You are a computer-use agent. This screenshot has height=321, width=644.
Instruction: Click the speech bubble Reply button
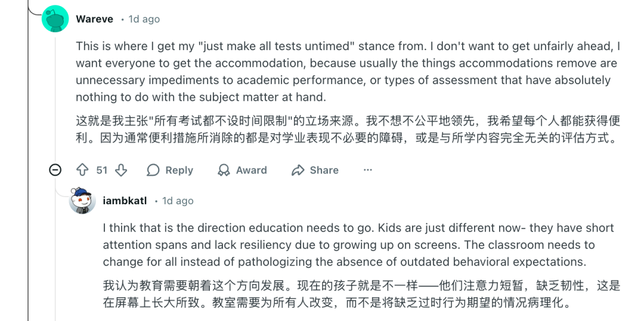170,170
